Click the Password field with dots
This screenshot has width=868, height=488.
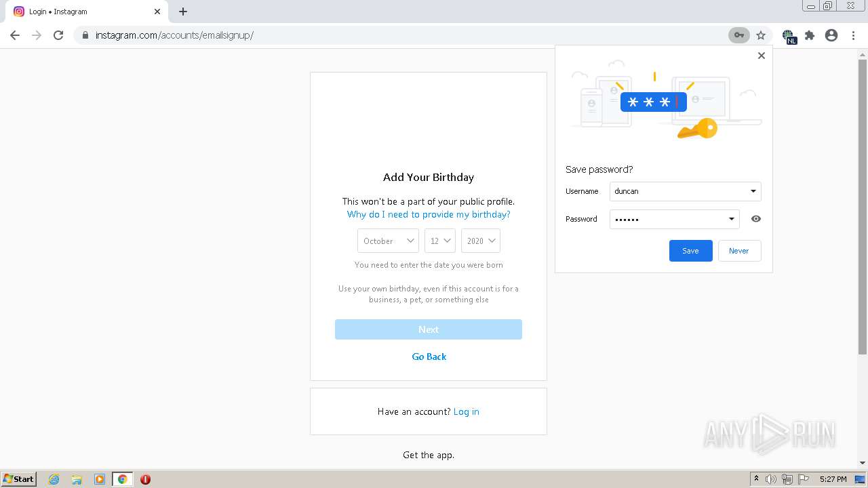[x=674, y=219]
